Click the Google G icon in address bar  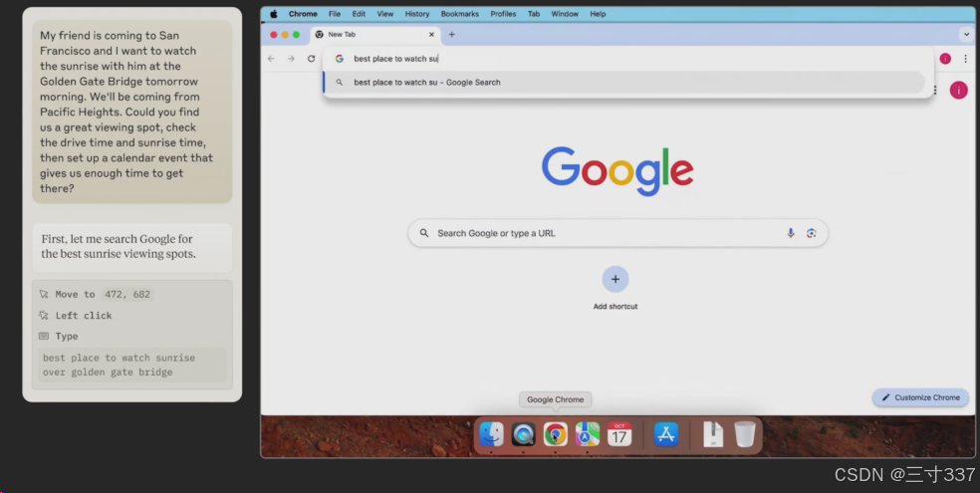point(340,59)
